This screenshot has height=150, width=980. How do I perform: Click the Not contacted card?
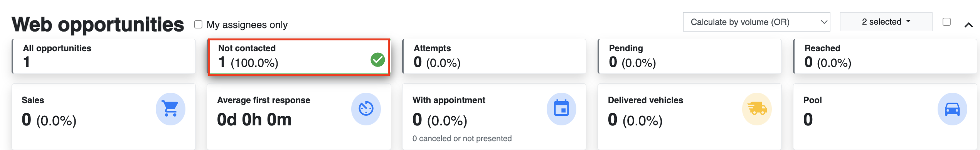click(x=299, y=57)
